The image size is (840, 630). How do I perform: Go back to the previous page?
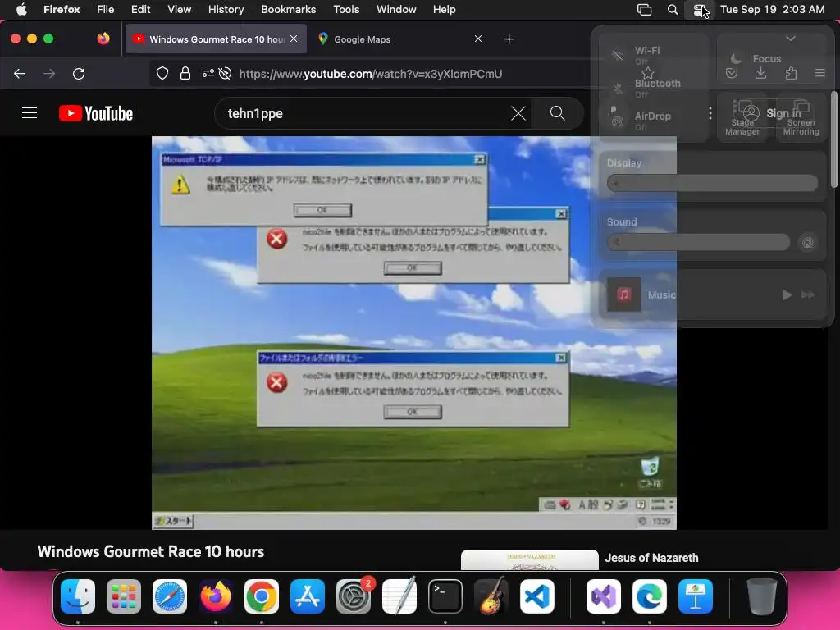coord(20,74)
